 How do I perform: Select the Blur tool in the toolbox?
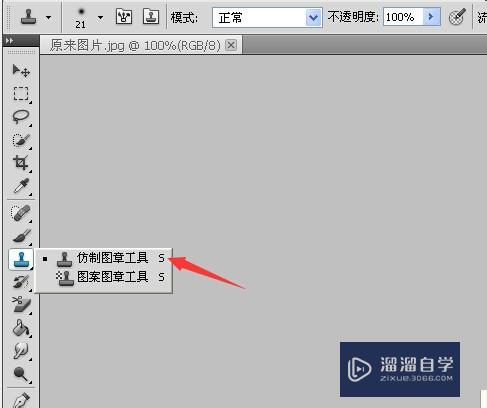tap(21, 351)
